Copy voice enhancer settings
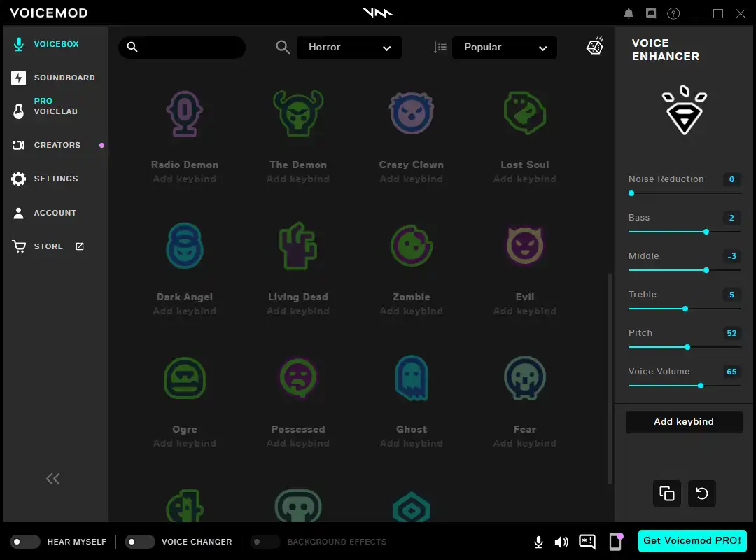 tap(667, 493)
